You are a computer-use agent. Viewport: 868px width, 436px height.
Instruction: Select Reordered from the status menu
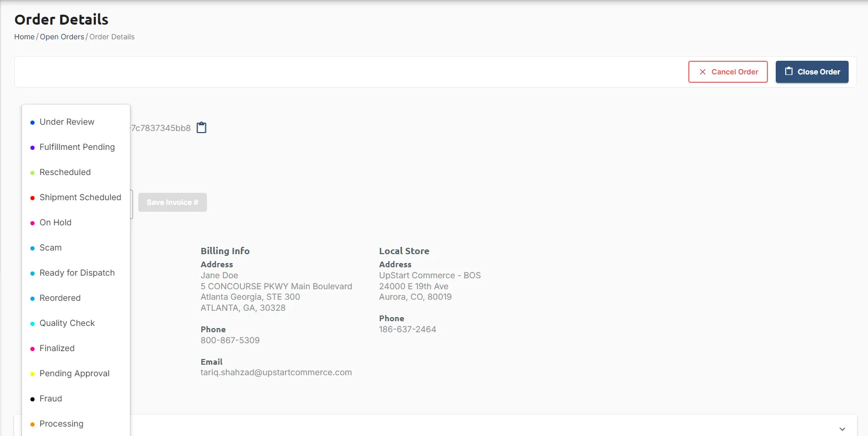(76, 298)
